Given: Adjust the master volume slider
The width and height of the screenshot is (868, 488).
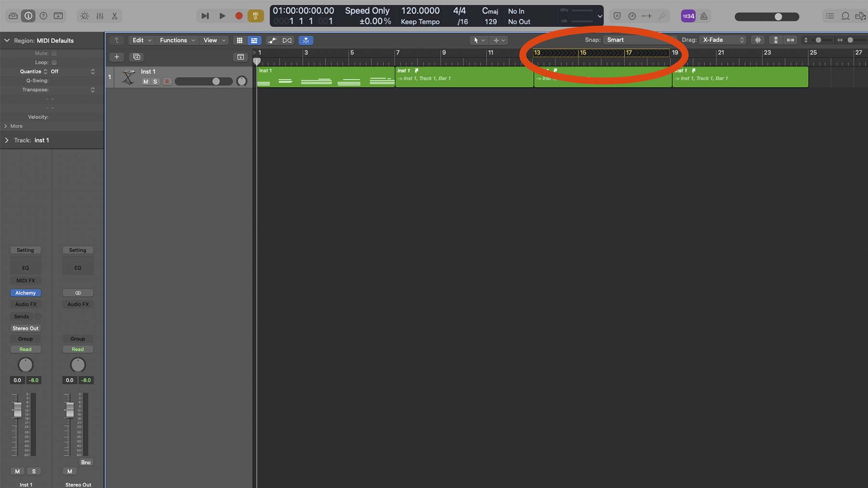Looking at the screenshot, I should (x=767, y=16).
